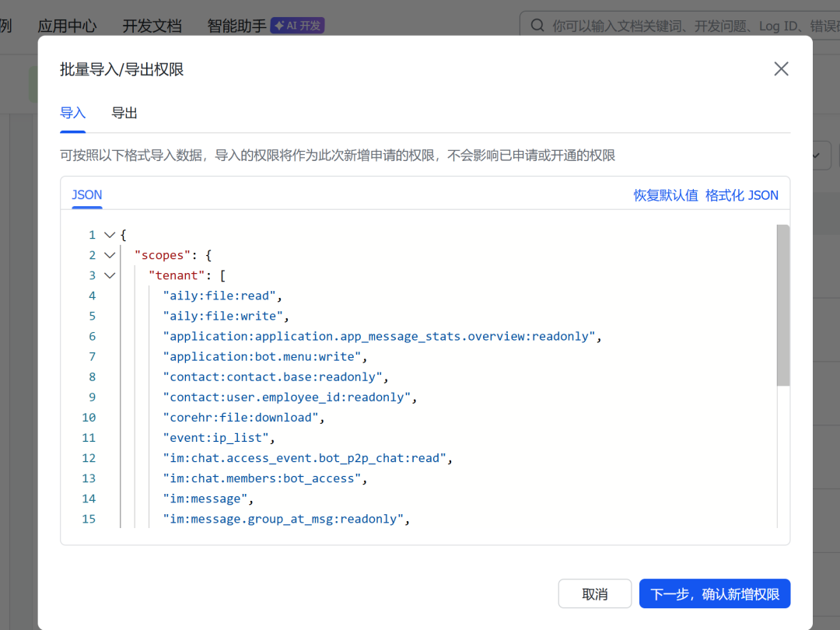Click the AI 开发 sparkle badge
Screen dimensions: 840x630
coord(297,26)
